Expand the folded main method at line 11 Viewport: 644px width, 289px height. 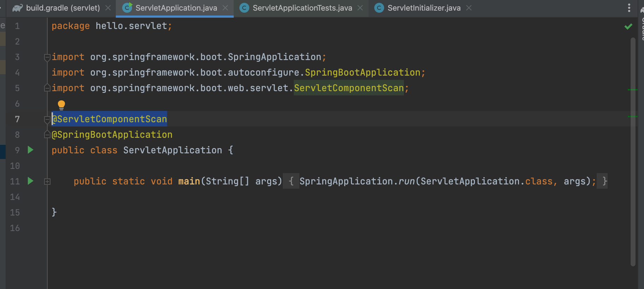click(x=47, y=181)
